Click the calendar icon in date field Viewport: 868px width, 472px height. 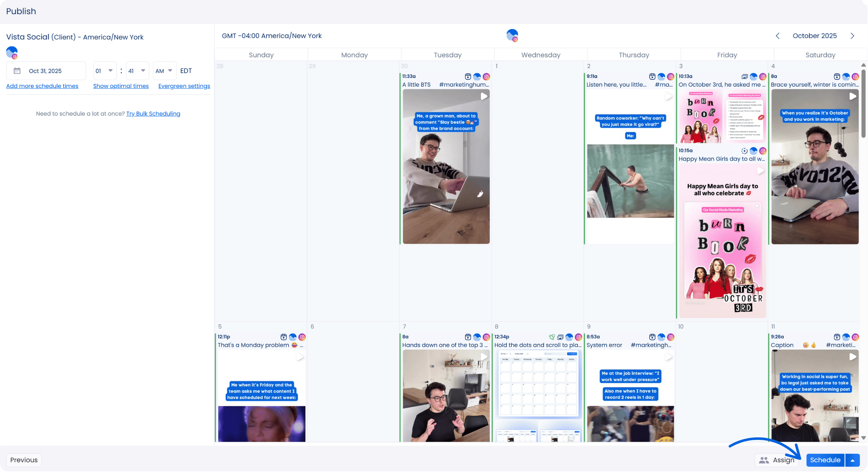17,71
